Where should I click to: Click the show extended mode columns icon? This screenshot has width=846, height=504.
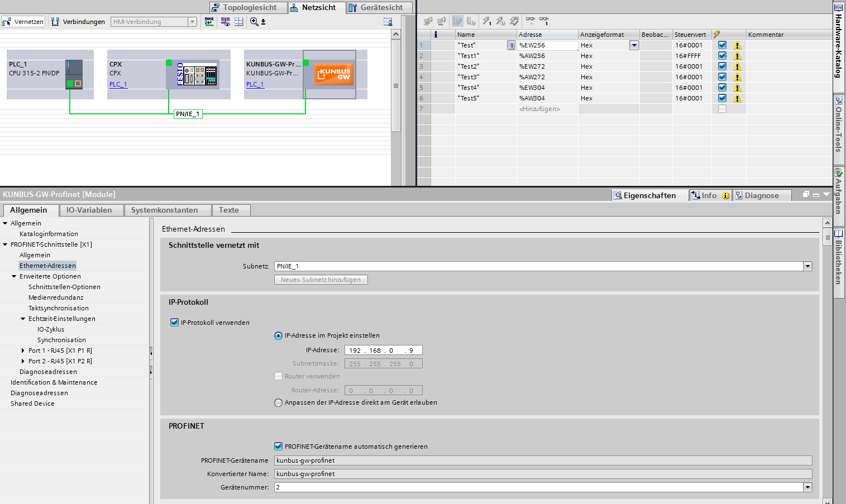471,21
